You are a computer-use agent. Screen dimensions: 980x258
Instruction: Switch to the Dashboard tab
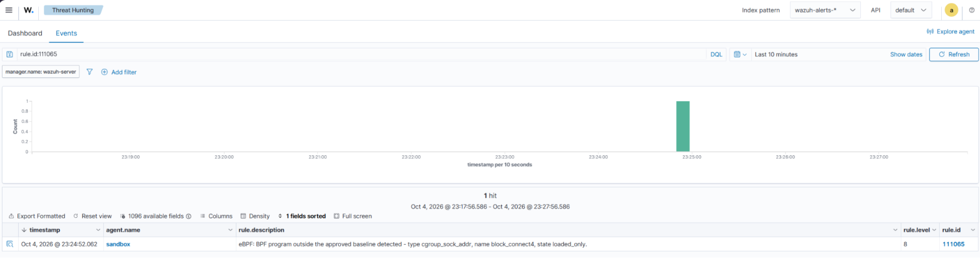click(x=25, y=33)
